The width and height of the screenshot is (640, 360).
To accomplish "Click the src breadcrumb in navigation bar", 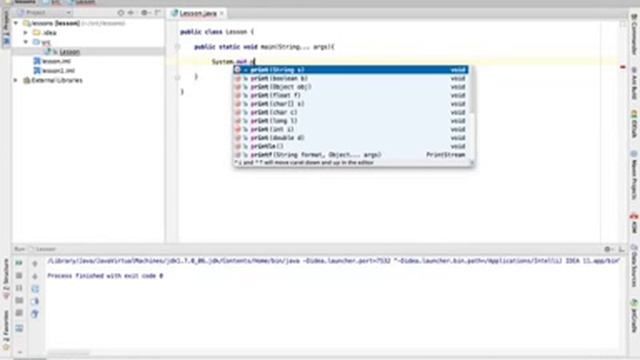I will 52,2.
